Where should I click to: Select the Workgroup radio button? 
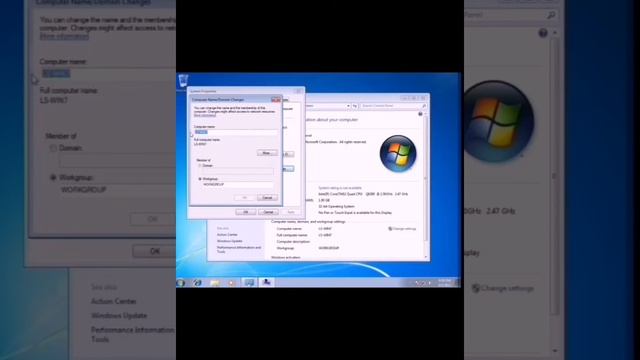[200, 179]
